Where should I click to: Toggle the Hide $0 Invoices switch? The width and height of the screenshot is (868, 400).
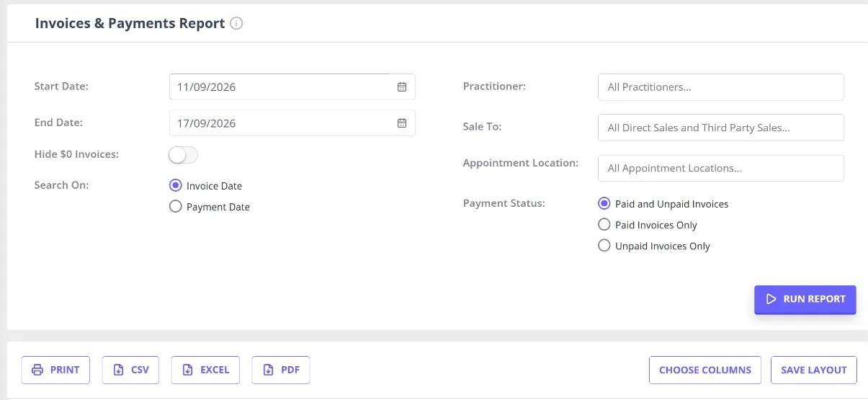[183, 155]
